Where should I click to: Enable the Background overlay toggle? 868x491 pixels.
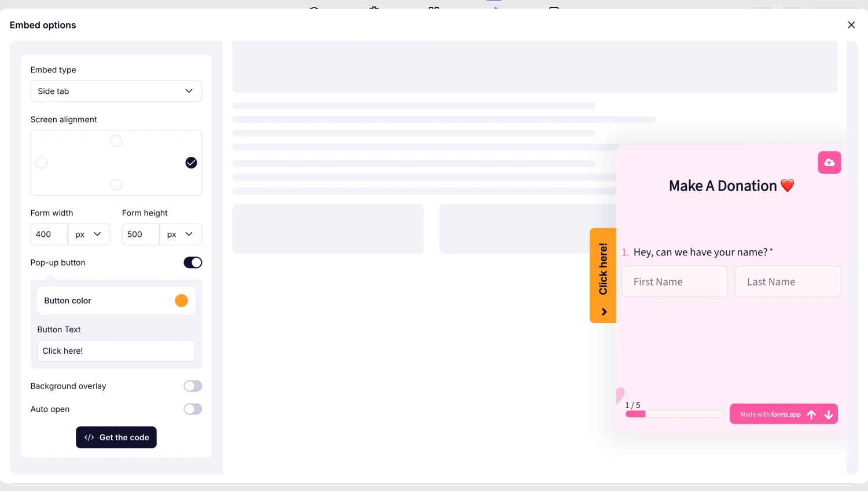tap(193, 386)
